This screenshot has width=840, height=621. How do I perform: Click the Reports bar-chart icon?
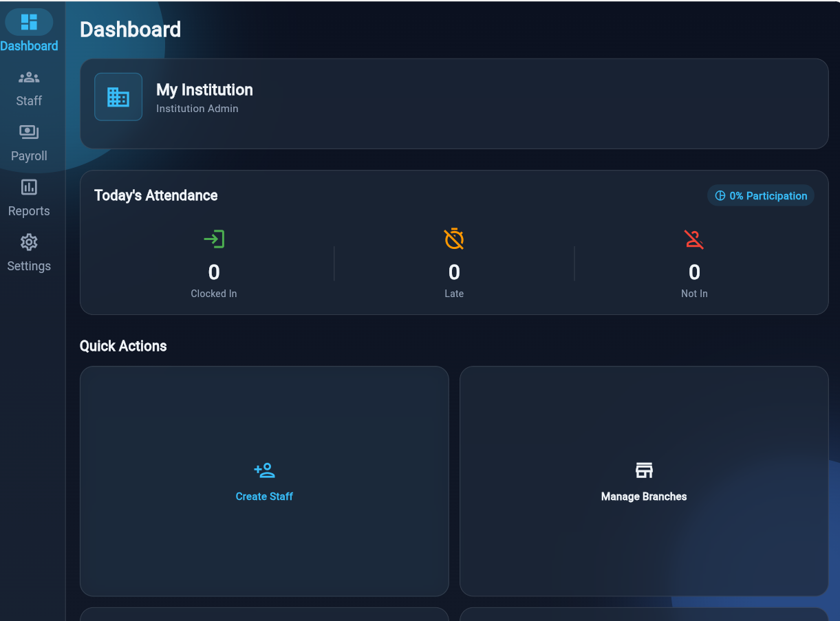pyautogui.click(x=28, y=187)
